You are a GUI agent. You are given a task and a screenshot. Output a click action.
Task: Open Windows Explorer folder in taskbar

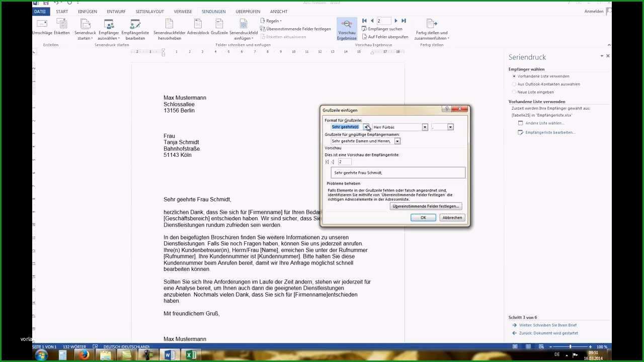point(106,355)
